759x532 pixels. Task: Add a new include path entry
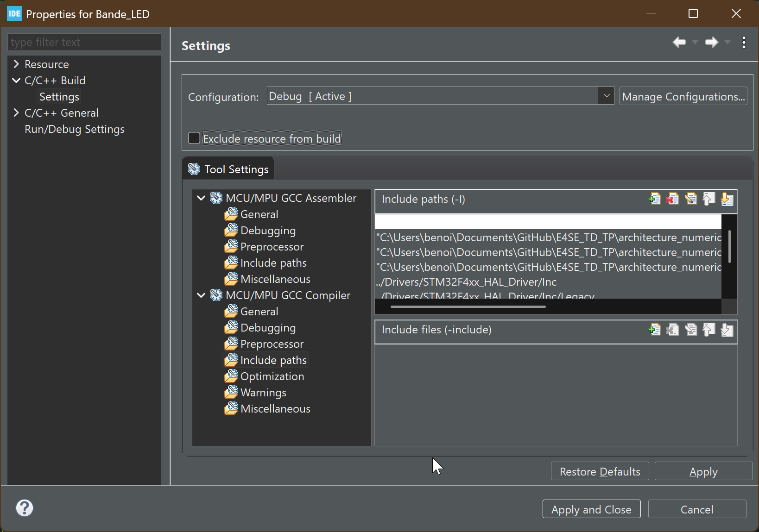(655, 199)
